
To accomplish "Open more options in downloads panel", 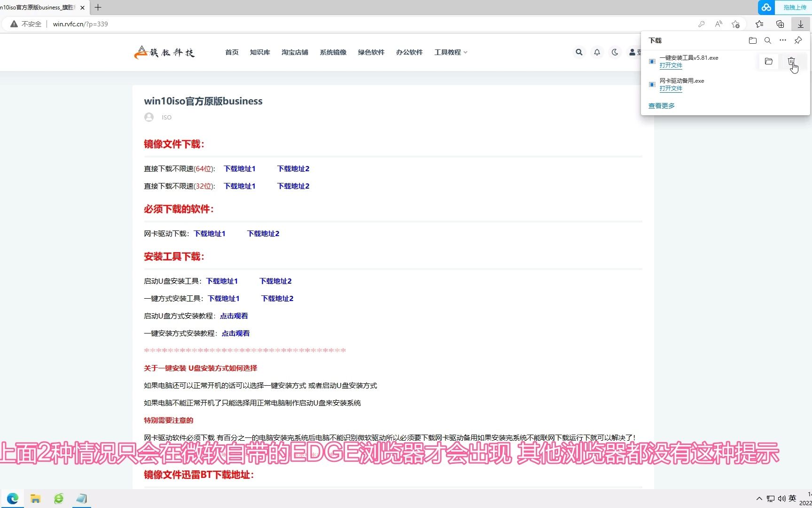I will [x=782, y=40].
